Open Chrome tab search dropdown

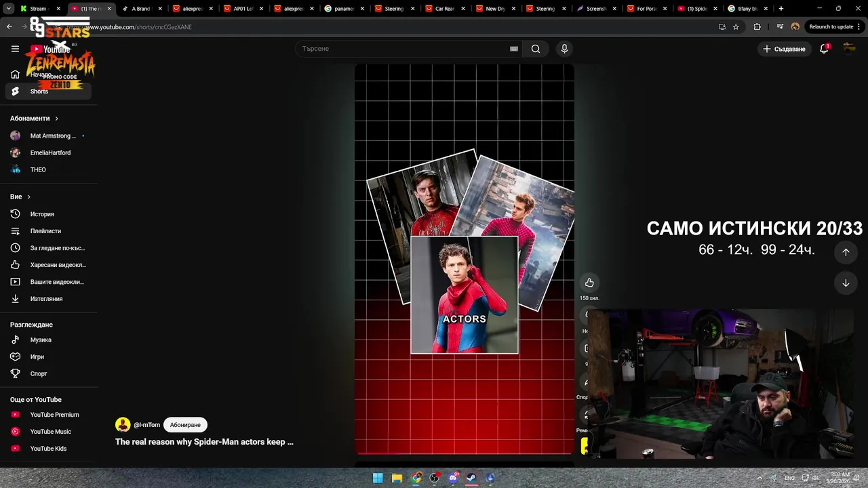9,9
